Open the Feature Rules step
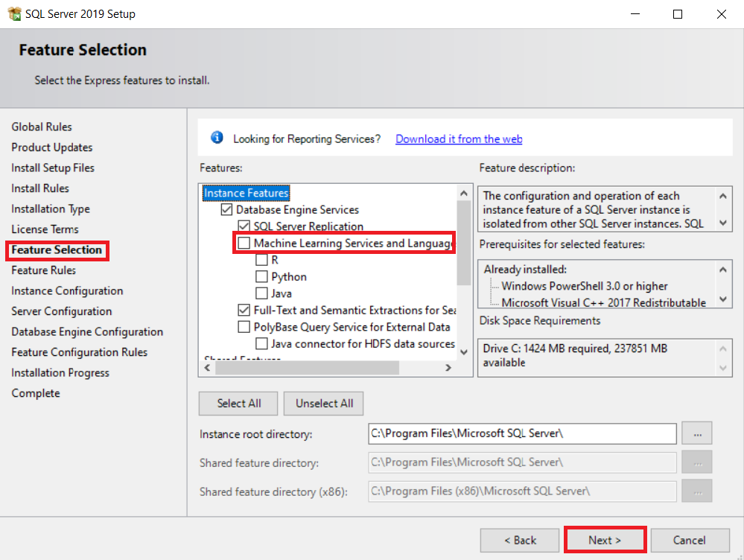Image resolution: width=744 pixels, height=560 pixels. (x=44, y=270)
